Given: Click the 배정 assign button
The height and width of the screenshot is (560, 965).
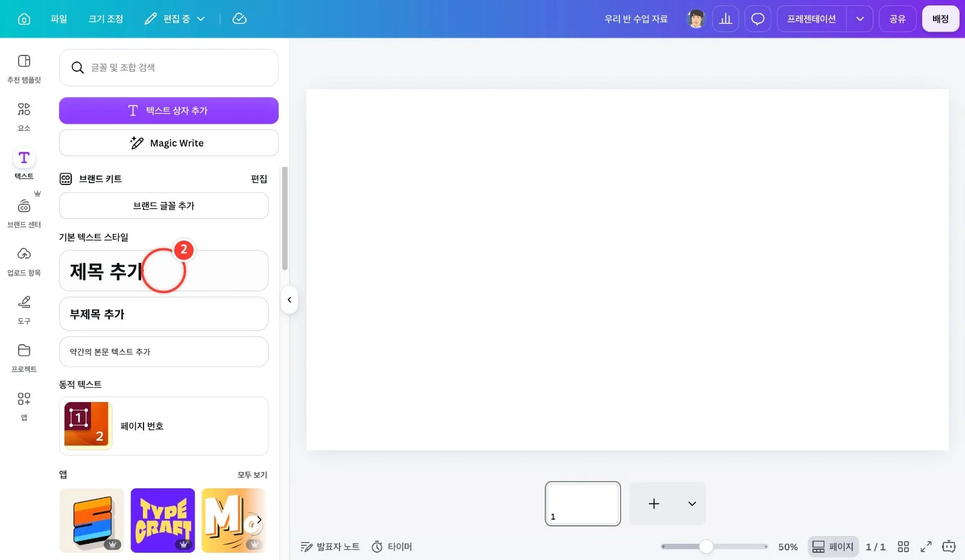Looking at the screenshot, I should (940, 19).
